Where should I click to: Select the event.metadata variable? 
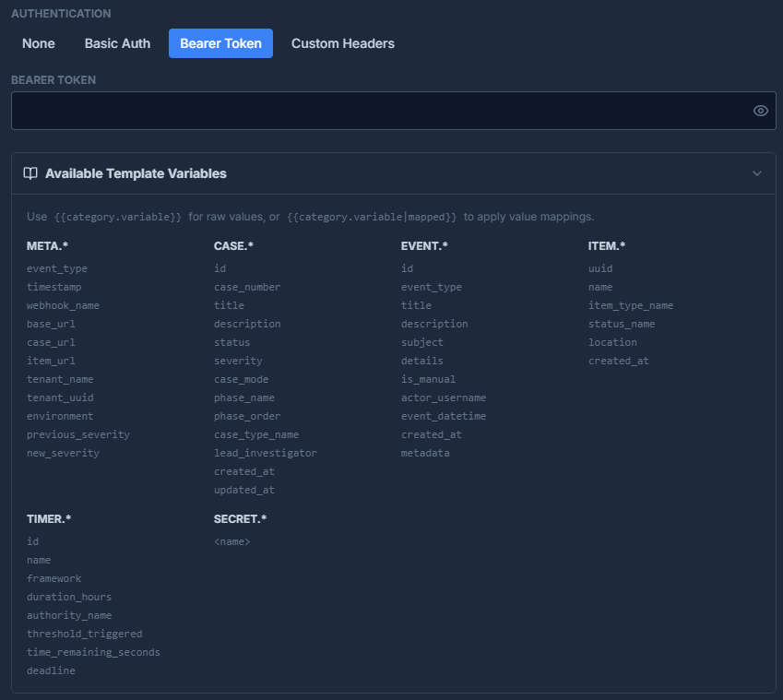pyautogui.click(x=425, y=453)
